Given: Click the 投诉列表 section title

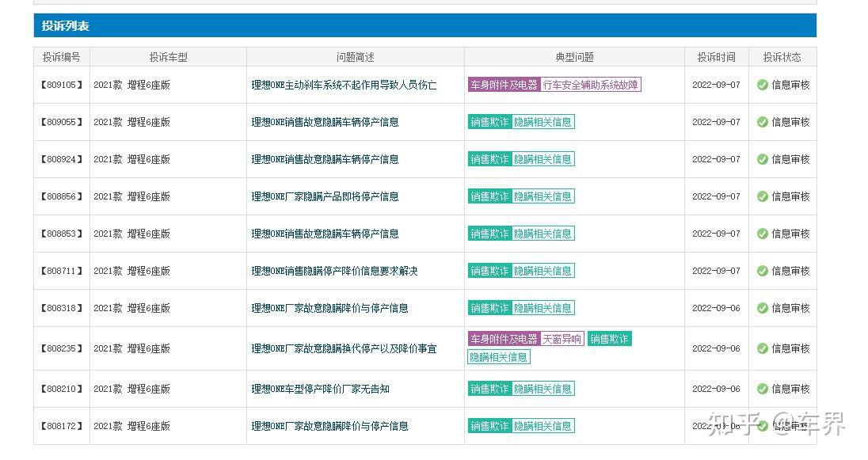Looking at the screenshot, I should (x=65, y=26).
